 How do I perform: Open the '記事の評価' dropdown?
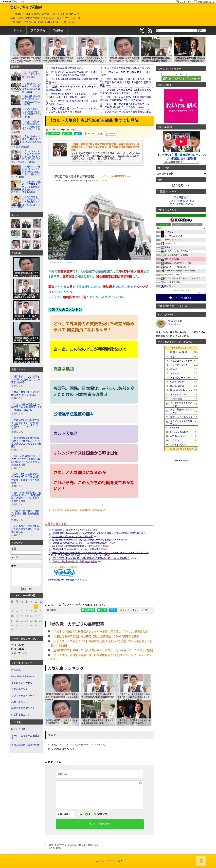pyautogui.click(x=65, y=814)
